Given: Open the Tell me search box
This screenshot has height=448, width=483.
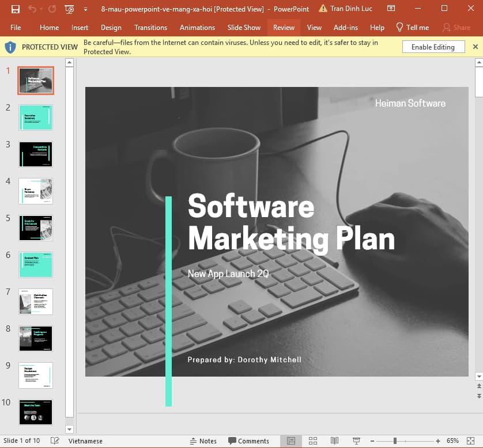Looking at the screenshot, I should tap(413, 27).
